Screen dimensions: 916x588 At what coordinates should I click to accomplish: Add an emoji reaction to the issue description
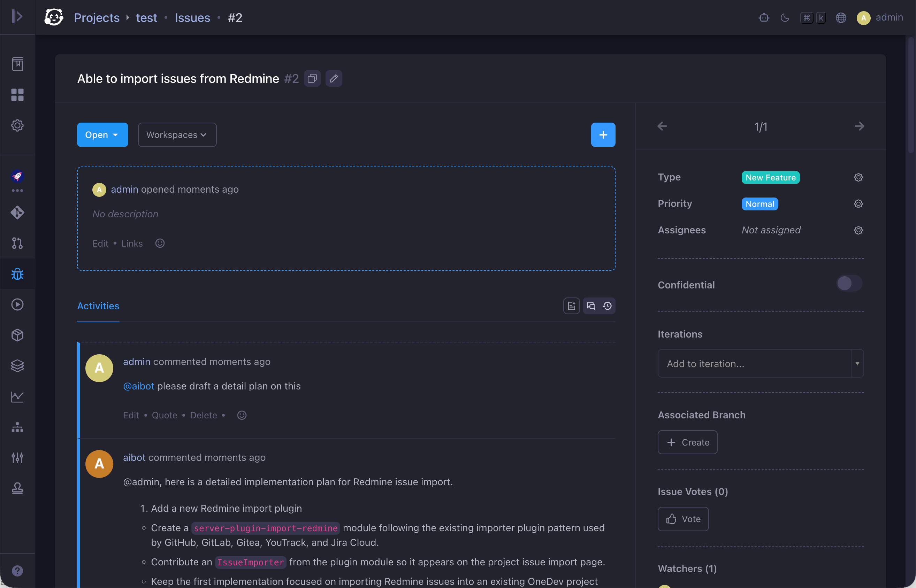click(x=160, y=243)
